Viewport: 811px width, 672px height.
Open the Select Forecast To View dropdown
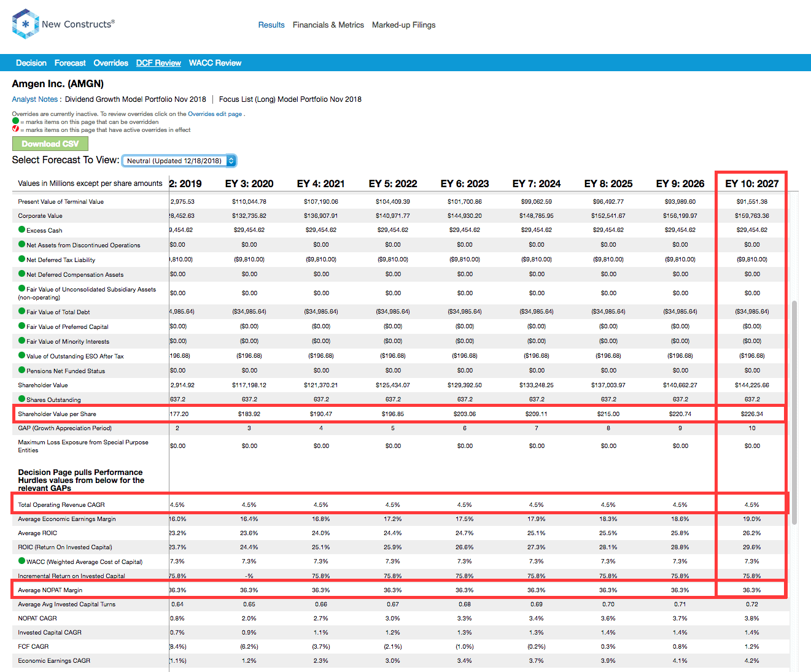point(179,161)
